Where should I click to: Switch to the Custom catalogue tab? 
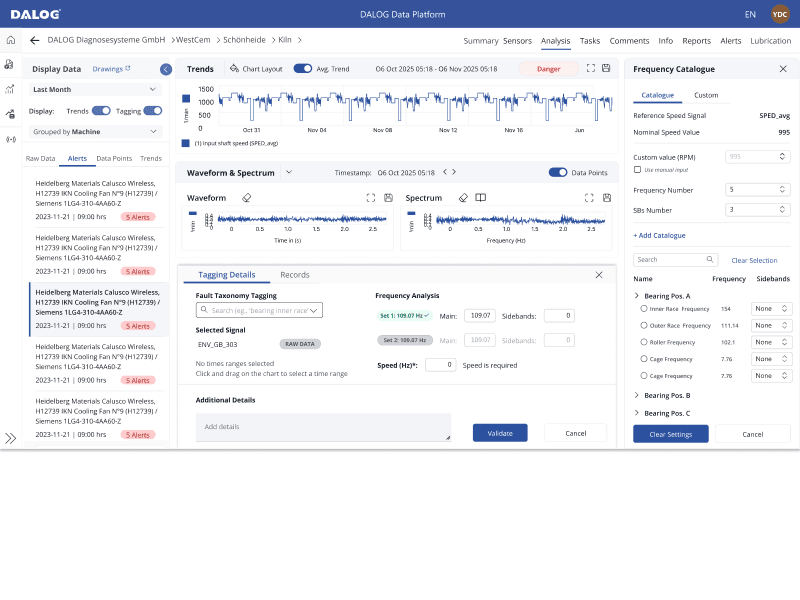pos(706,95)
